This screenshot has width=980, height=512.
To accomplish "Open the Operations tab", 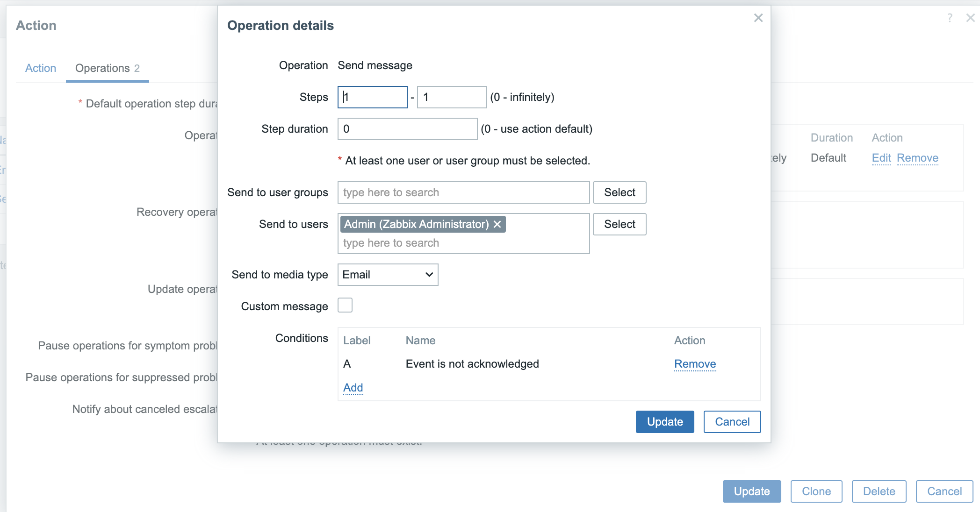I will 107,68.
